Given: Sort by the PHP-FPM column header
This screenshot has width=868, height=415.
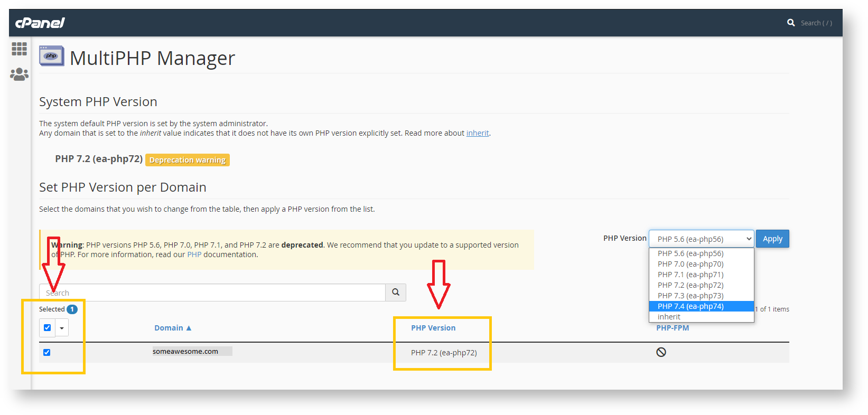Looking at the screenshot, I should click(x=673, y=328).
